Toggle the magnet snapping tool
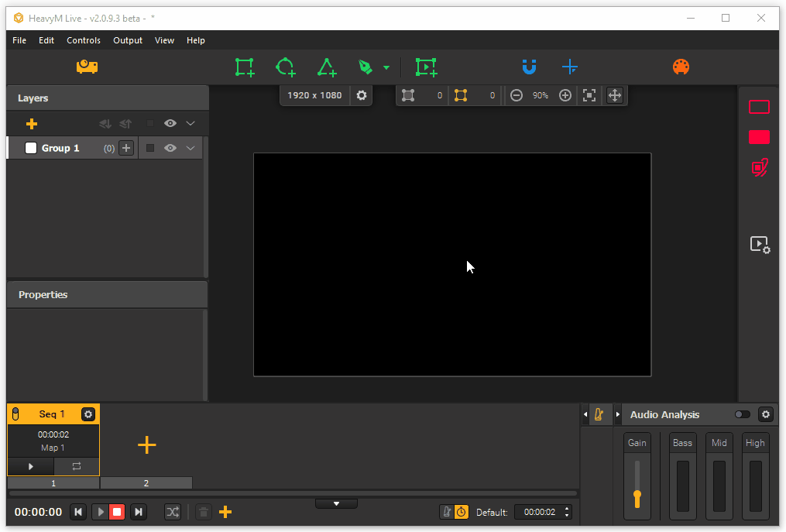Image resolution: width=786 pixels, height=532 pixels. coord(529,67)
